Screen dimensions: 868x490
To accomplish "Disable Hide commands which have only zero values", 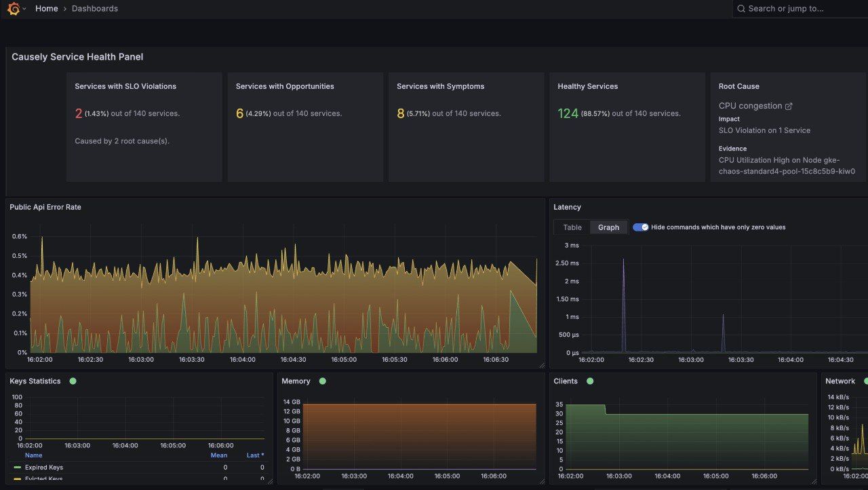I will 639,227.
